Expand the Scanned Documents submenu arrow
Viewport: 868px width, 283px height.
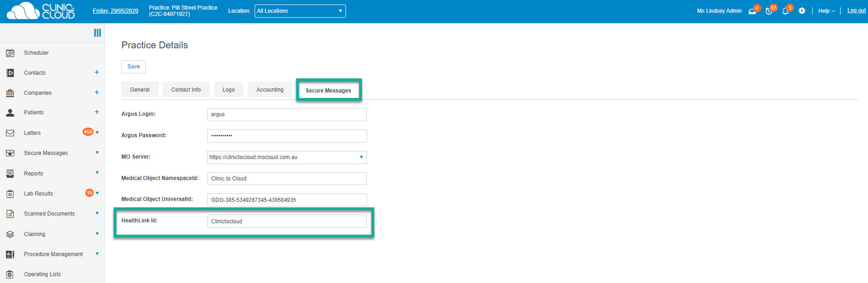[97, 213]
